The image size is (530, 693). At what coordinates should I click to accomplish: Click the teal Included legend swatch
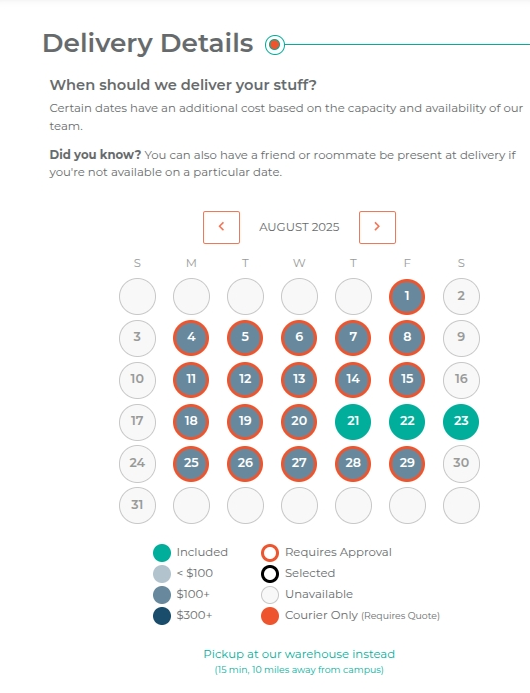tap(162, 553)
